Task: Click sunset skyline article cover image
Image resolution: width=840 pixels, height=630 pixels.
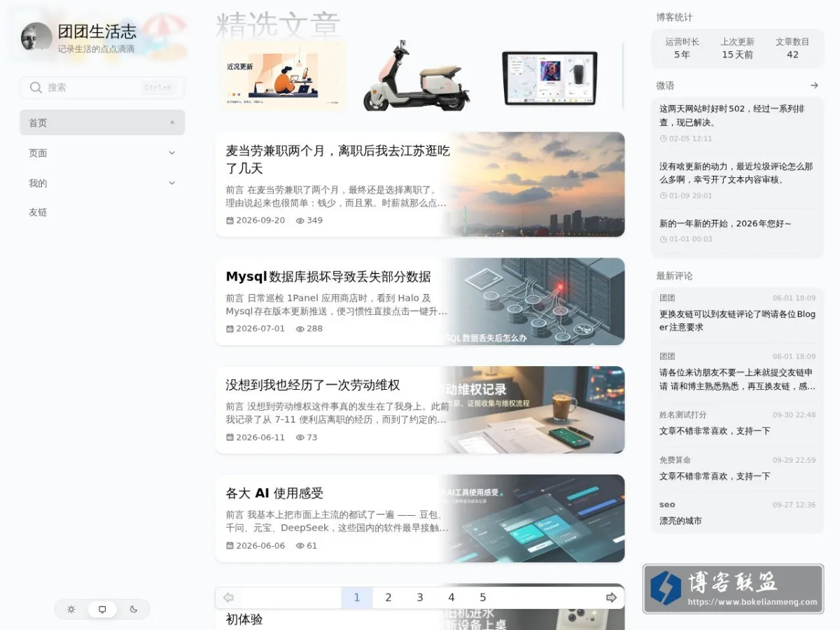Action: pos(533,184)
